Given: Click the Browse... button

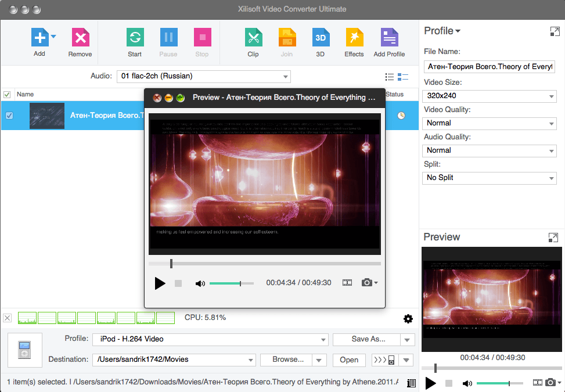Looking at the screenshot, I should pos(286,360).
